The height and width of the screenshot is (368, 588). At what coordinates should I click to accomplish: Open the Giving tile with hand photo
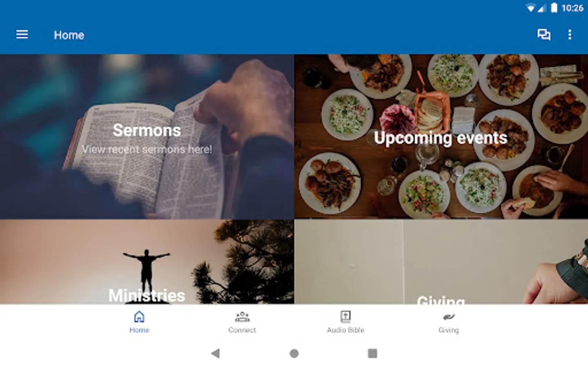[441, 262]
